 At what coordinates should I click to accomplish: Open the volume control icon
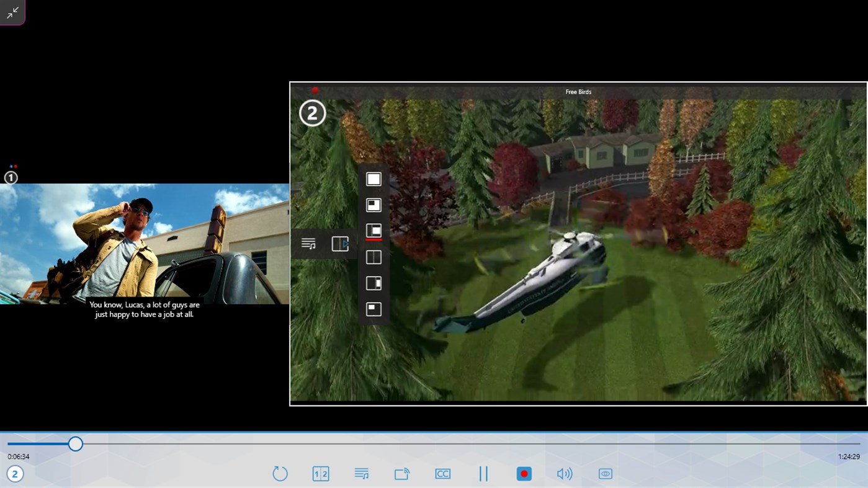[564, 473]
